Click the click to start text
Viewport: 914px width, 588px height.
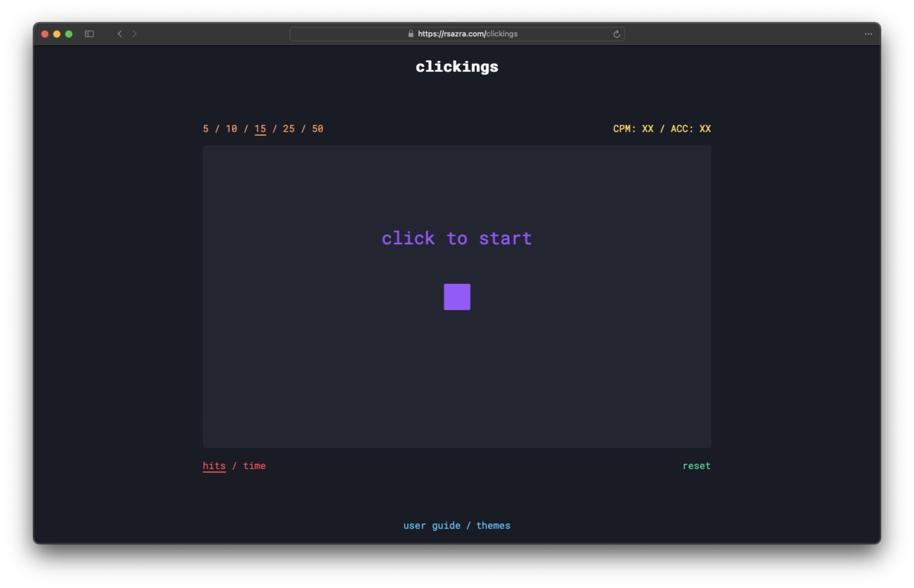tap(457, 238)
